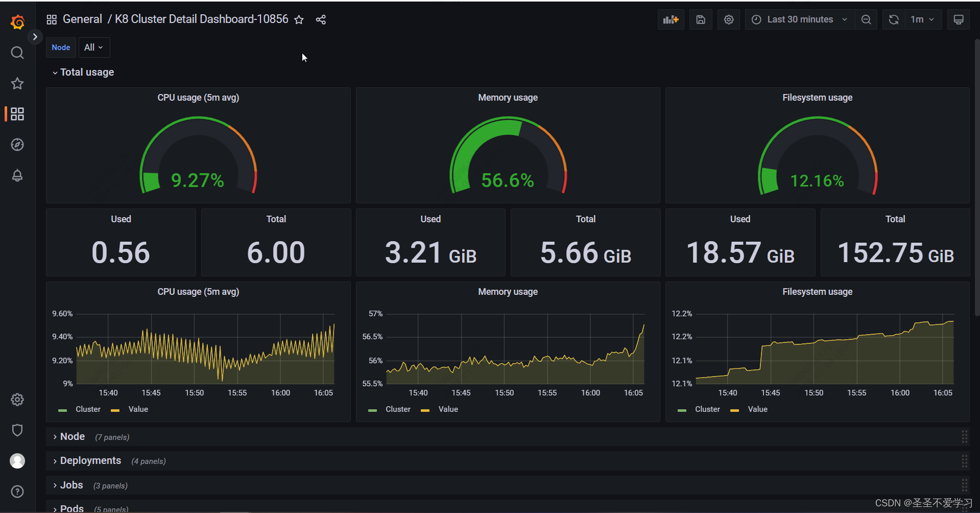Screen dimensions: 980x513
Task: Mark the dashboard as favorite with the star
Action: coord(299,19)
